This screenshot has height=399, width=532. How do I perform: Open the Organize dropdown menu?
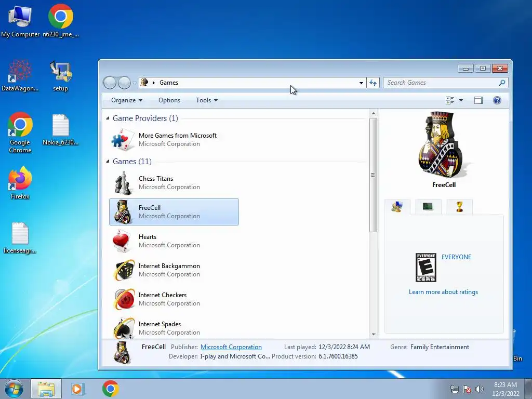(x=127, y=100)
